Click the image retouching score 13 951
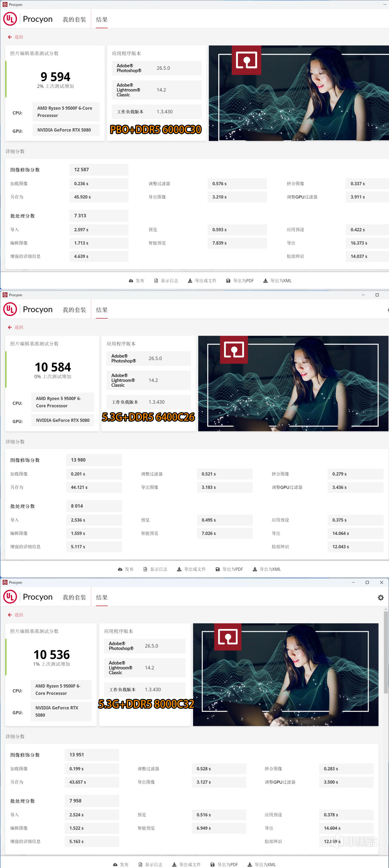 coord(91,755)
